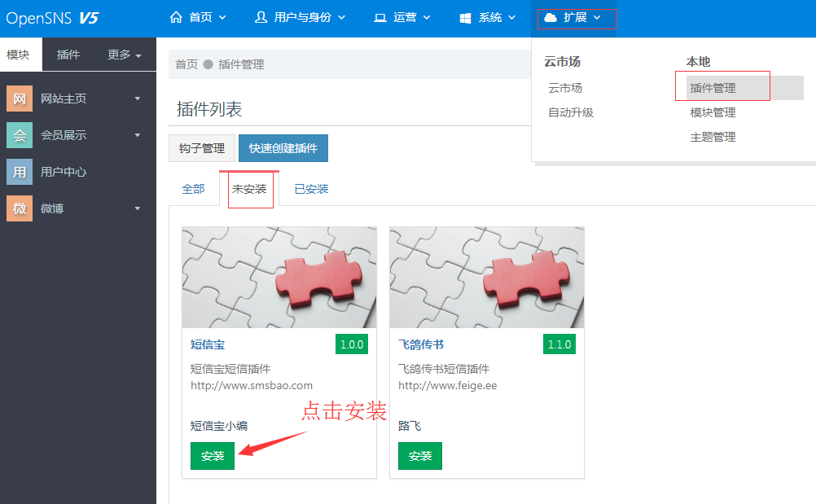Click the laptop icon beside 运营

point(380,17)
